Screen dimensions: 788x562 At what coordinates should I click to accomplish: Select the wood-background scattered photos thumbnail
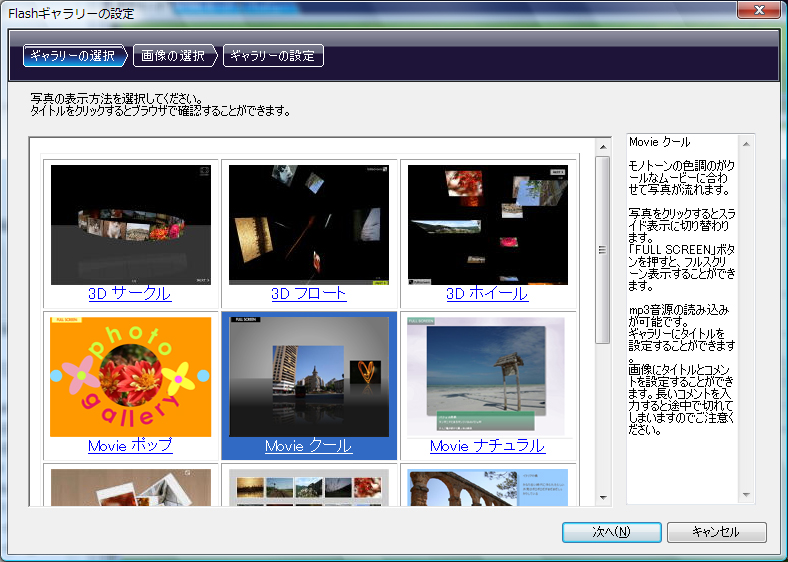tap(131, 488)
